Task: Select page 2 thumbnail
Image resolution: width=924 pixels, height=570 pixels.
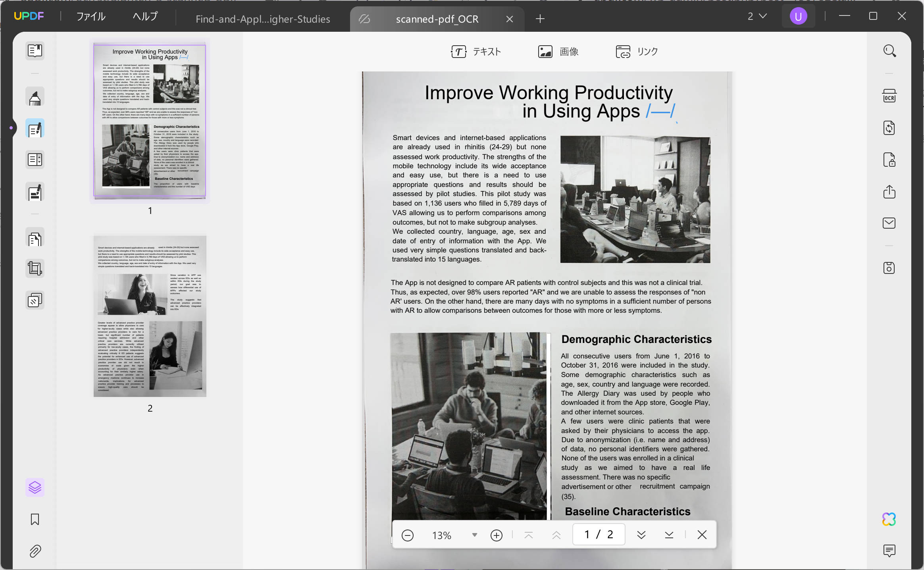Action: pos(150,316)
